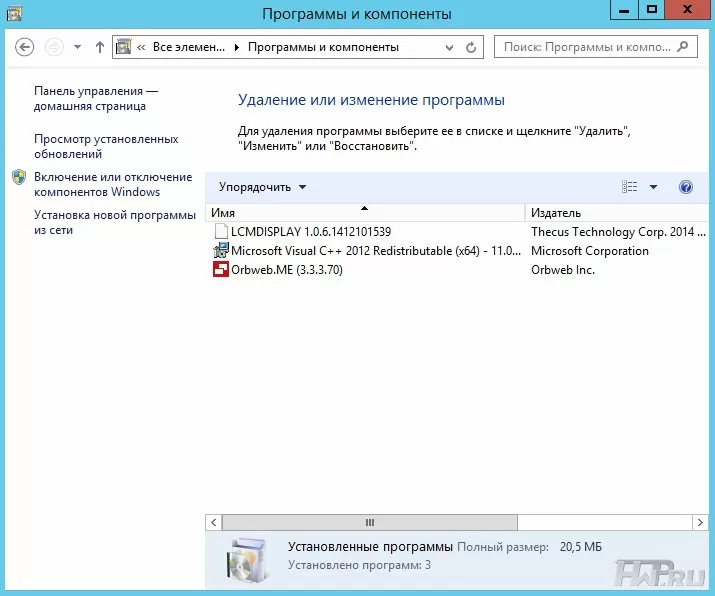Click the search Программы и компоненты field

[x=585, y=47]
